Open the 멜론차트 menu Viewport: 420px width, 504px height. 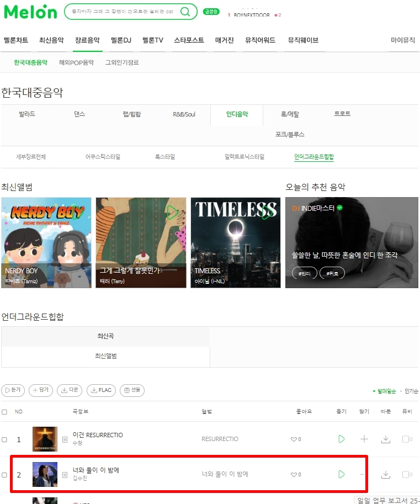click(16, 40)
